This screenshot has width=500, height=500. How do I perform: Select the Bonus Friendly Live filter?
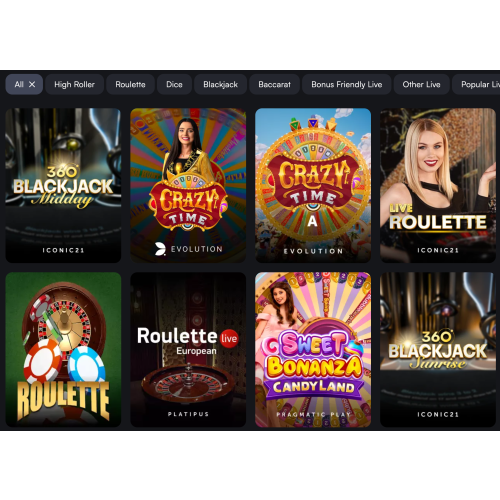click(x=346, y=84)
